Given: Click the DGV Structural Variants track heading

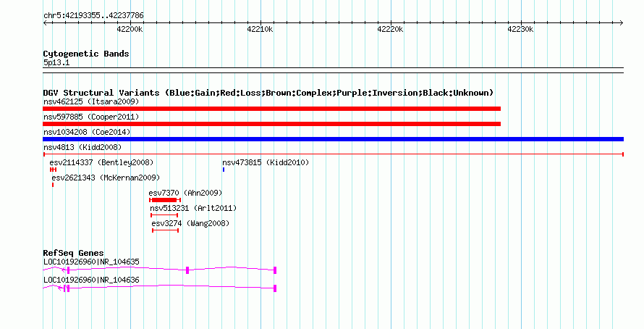Looking at the screenshot, I should coord(268,93).
